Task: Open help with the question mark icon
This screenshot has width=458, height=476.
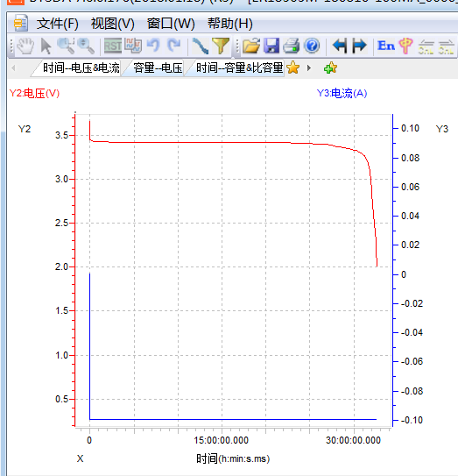Action: 312,46
